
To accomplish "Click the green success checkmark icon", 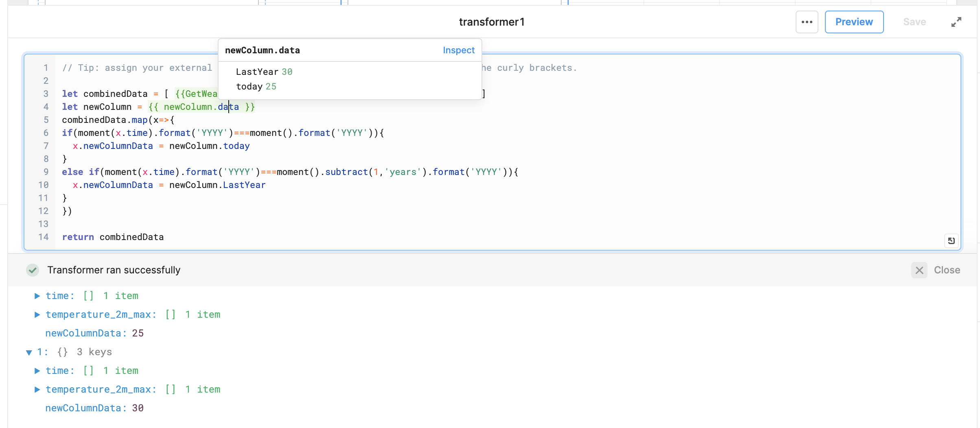I will [x=33, y=270].
